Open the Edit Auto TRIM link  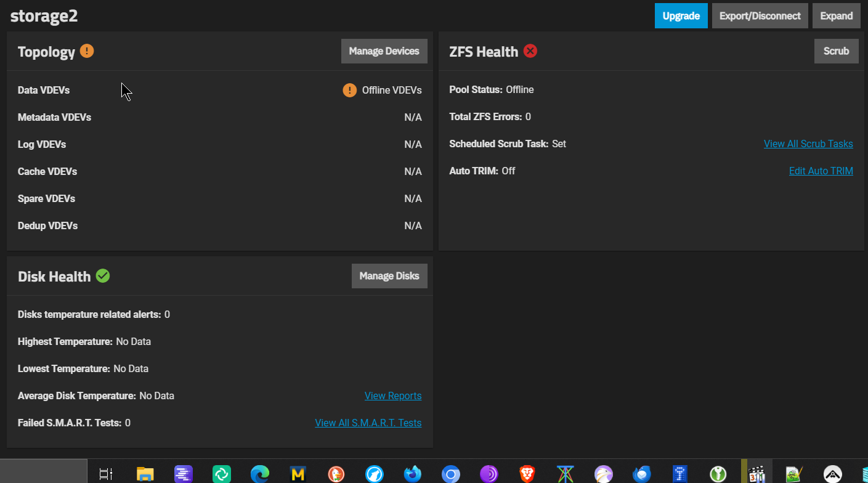coord(821,171)
